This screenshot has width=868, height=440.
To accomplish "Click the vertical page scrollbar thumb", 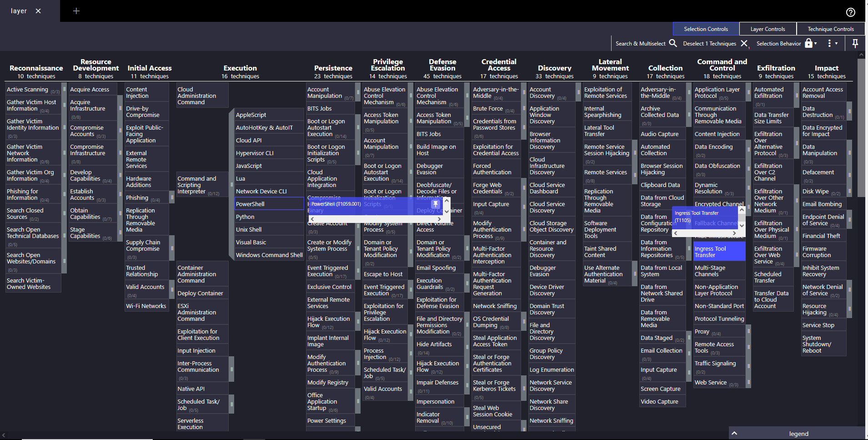I will pos(861,127).
